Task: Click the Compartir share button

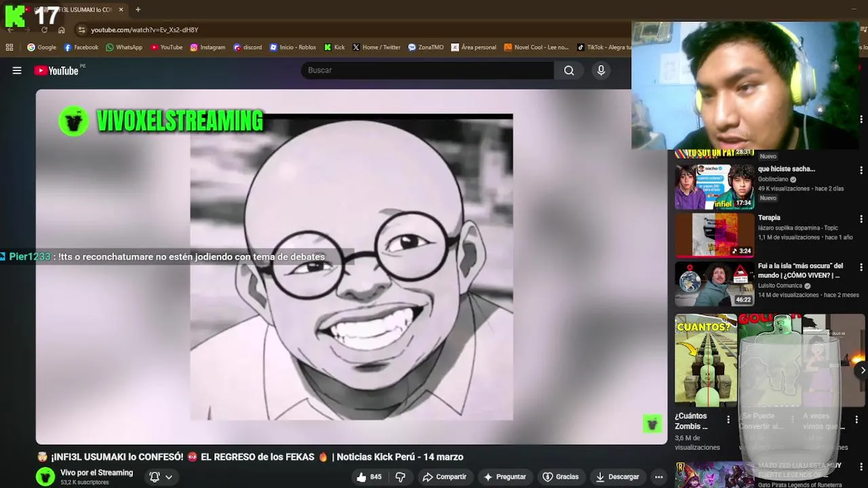Action: click(x=444, y=477)
